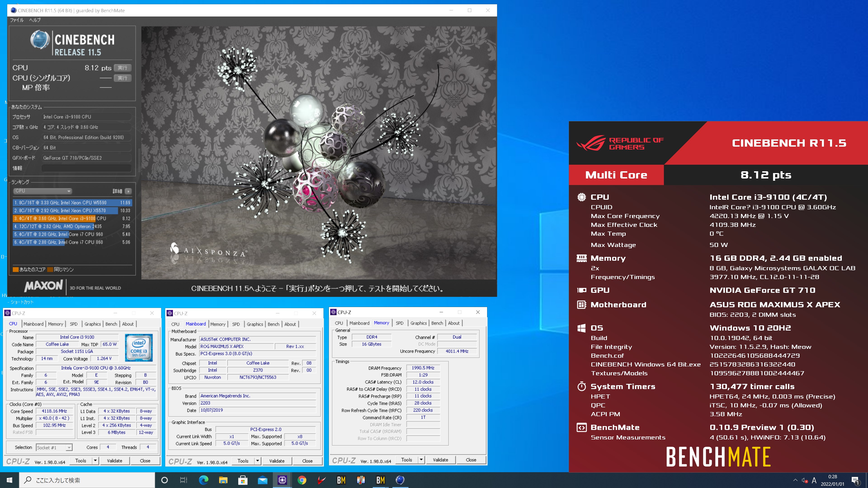Click the IME input mode A indicator
This screenshot has width=868, height=488.
click(814, 480)
